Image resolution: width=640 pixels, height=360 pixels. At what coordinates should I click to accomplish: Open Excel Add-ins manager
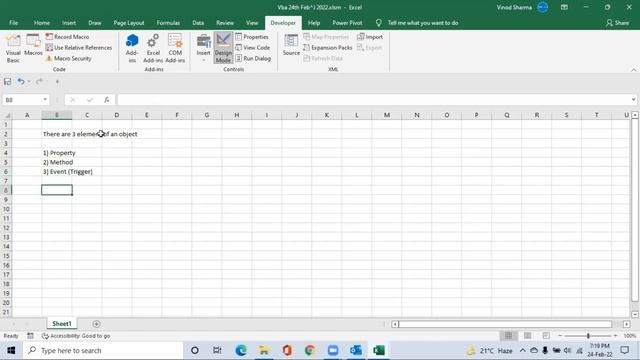[x=153, y=48]
